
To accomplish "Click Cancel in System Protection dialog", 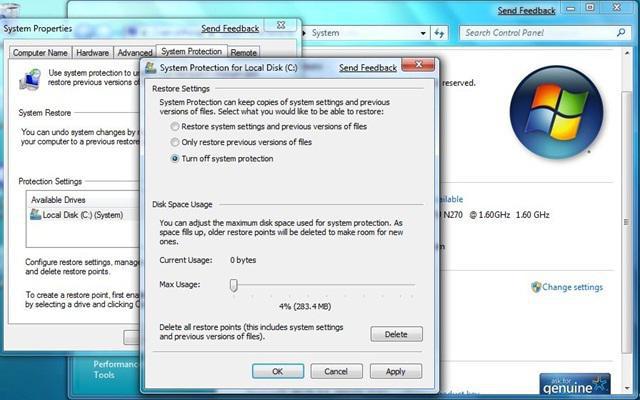I will [336, 371].
